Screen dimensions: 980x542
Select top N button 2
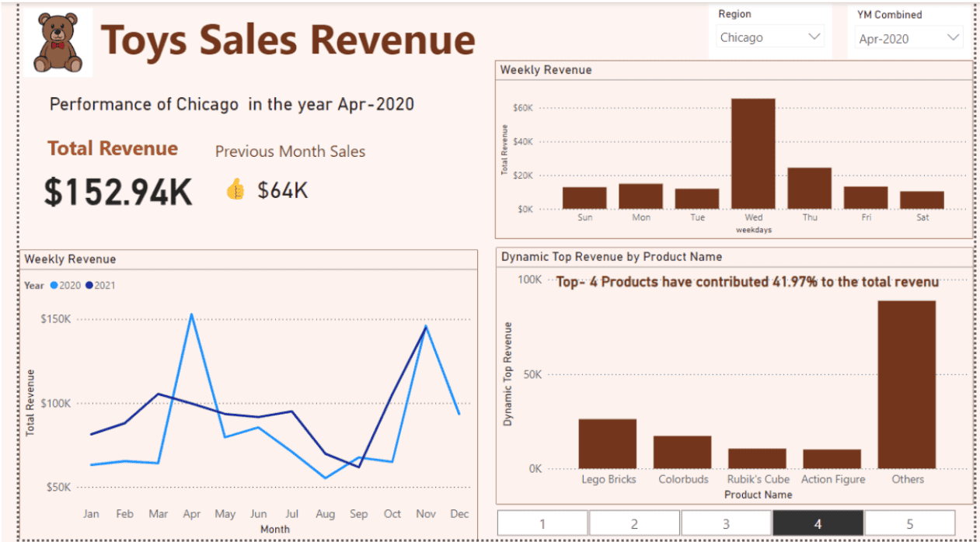[x=634, y=523]
